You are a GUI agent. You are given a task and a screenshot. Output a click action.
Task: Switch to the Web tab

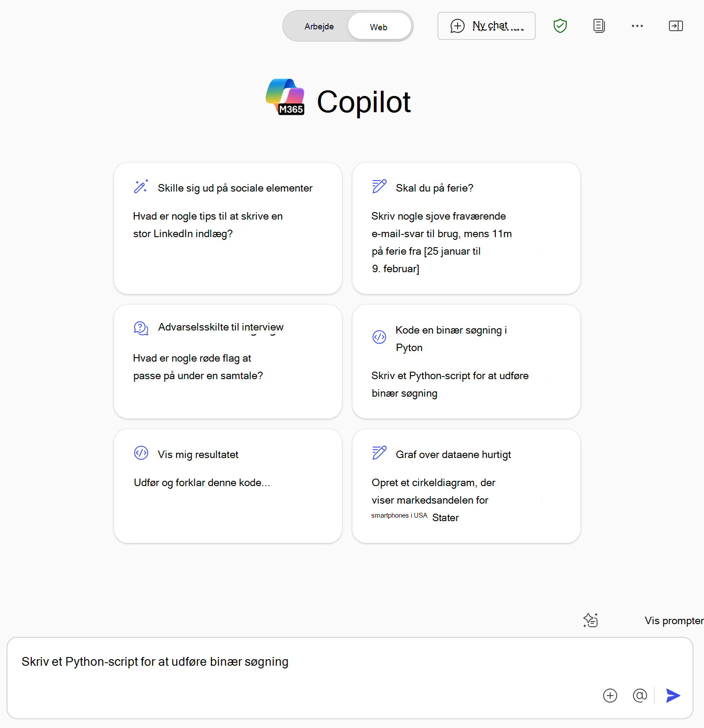tap(379, 26)
